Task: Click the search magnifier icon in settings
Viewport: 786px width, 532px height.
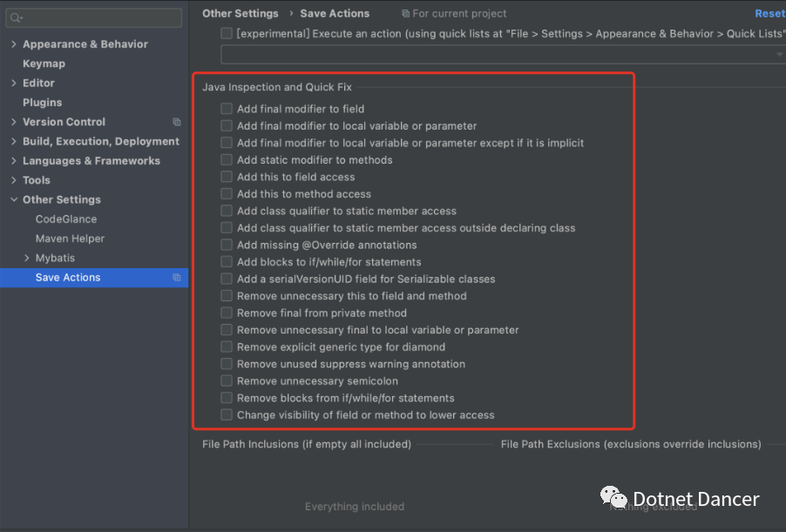Action: (16, 17)
